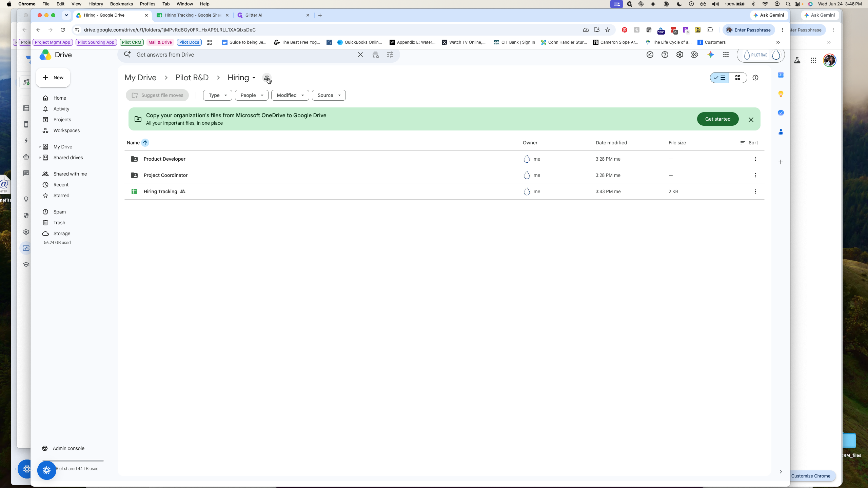
Task: Bookmark this page with star icon
Action: click(x=608, y=30)
